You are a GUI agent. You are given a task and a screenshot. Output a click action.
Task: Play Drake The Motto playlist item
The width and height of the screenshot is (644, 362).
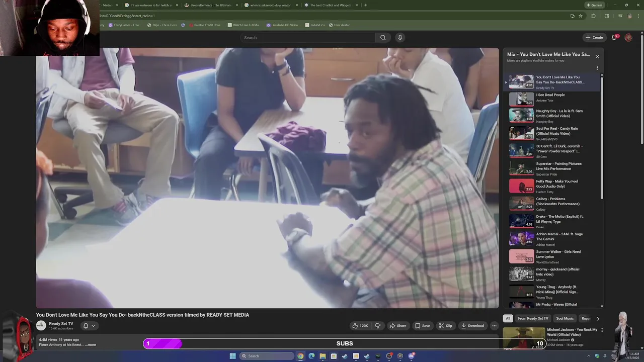552,221
